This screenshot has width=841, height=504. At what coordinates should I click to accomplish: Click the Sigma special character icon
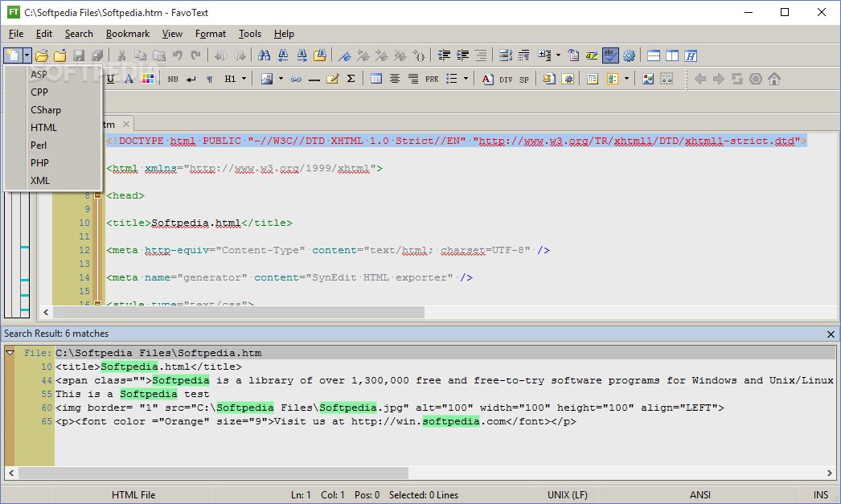coord(351,79)
